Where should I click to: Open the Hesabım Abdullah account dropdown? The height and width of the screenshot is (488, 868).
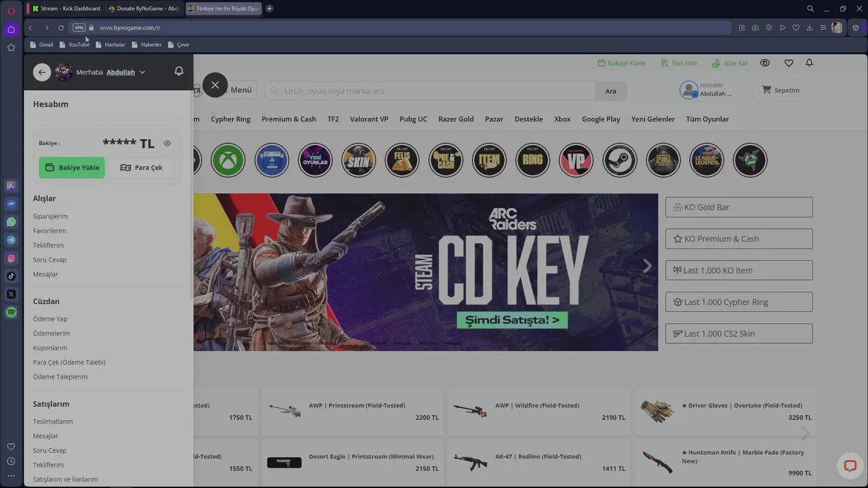point(709,90)
